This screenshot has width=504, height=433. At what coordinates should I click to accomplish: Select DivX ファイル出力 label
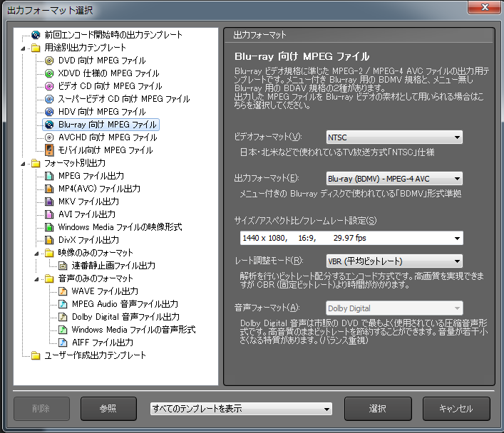click(x=88, y=240)
